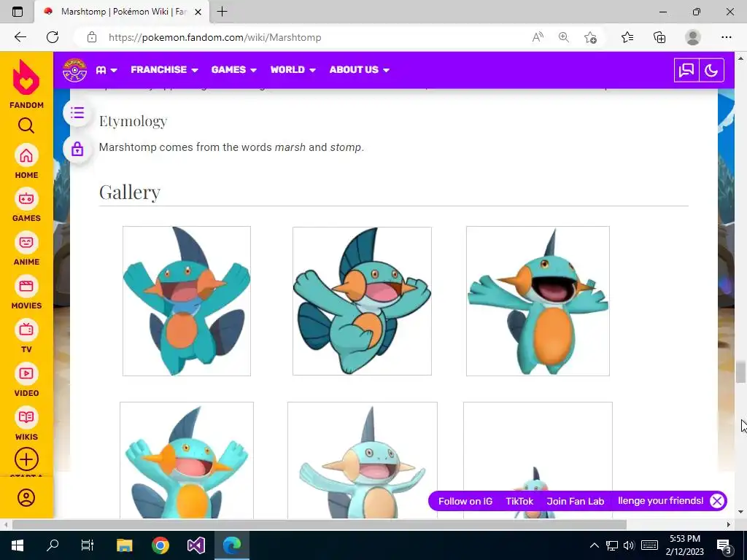
Task: Open the user profile icon in sidebar
Action: click(x=26, y=497)
